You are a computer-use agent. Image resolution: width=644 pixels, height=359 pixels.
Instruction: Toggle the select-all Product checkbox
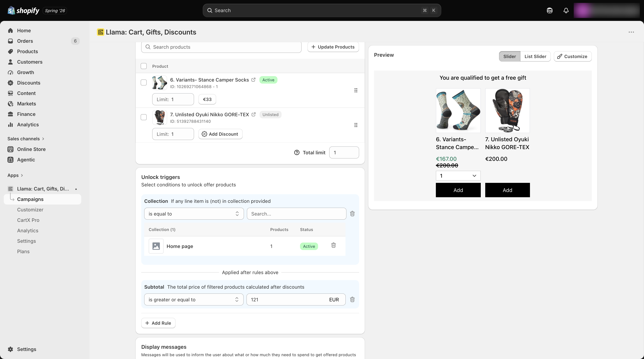click(x=144, y=66)
